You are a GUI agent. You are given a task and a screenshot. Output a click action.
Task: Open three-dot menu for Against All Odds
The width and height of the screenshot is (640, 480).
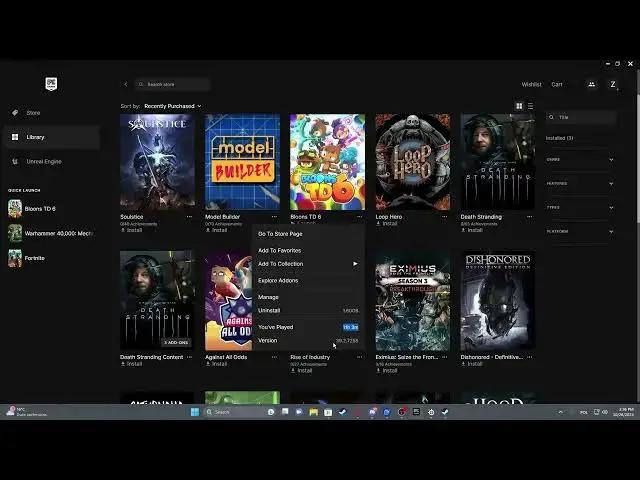[x=274, y=357]
